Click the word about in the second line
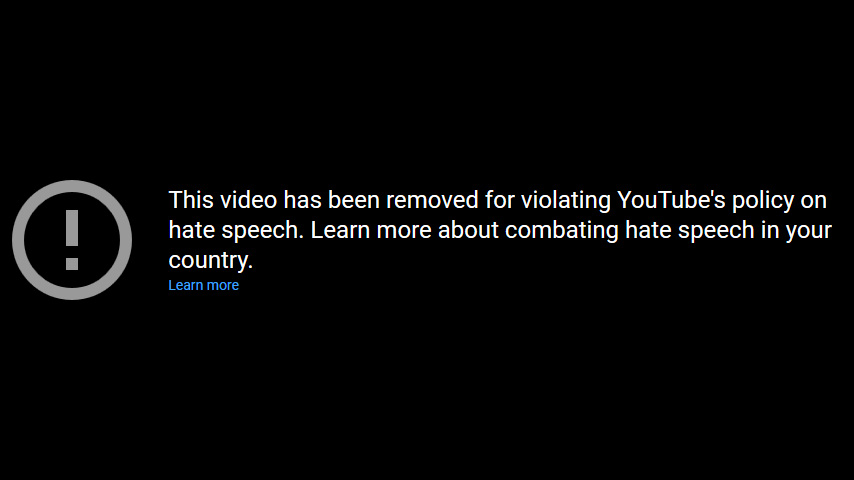The image size is (854, 480). [x=468, y=230]
